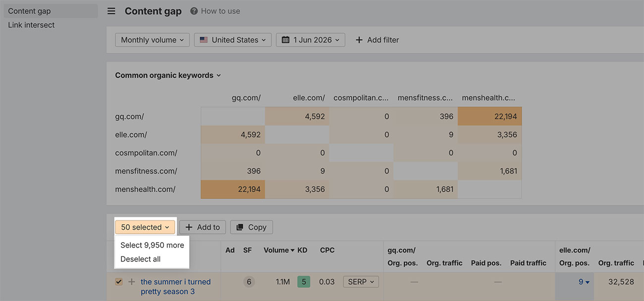This screenshot has height=301, width=644.
Task: Click the Paid pos. header under gq.com
Action: click(x=486, y=263)
